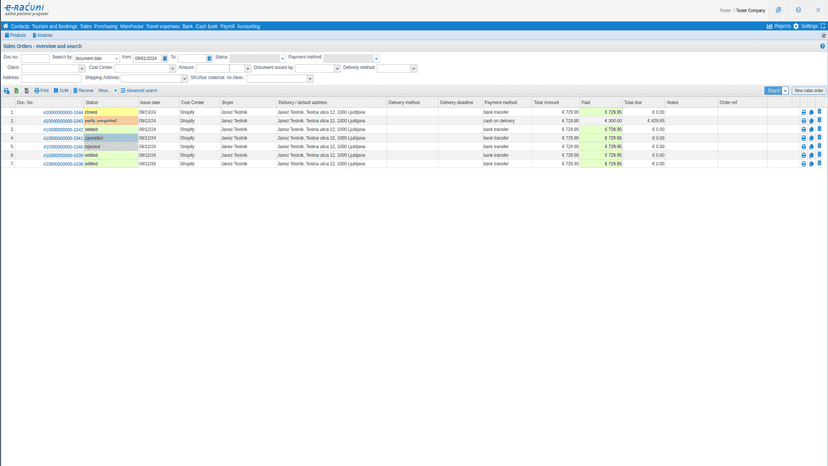Open Settings with the gear icon

(805, 26)
